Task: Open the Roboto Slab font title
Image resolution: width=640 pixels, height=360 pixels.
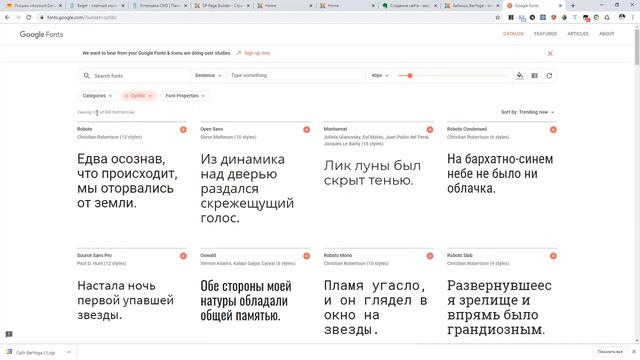Action: click(x=460, y=256)
